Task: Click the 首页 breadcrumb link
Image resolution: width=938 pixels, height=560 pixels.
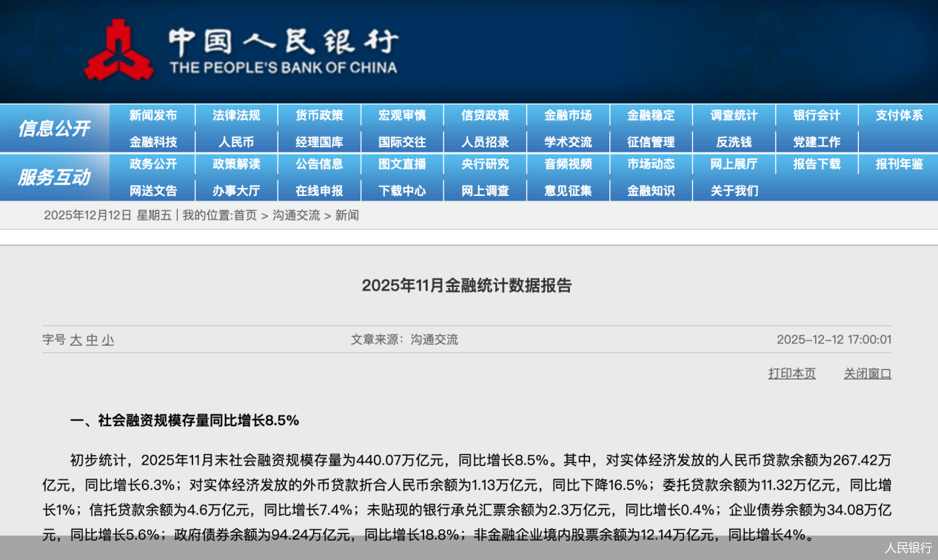Action: (244, 215)
